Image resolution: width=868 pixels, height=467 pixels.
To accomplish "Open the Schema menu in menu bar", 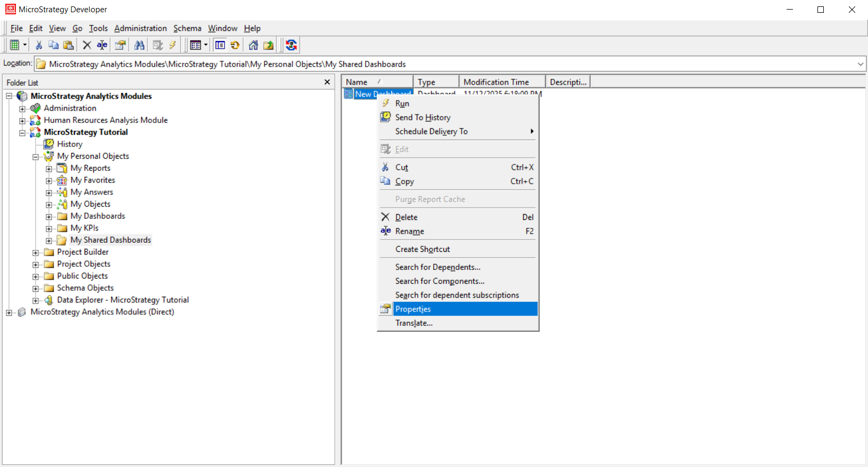I will point(187,28).
